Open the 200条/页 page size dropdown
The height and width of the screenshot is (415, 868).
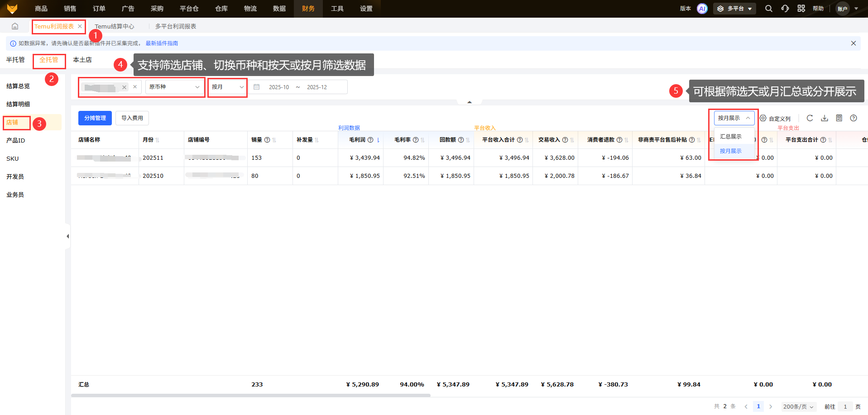tap(798, 406)
